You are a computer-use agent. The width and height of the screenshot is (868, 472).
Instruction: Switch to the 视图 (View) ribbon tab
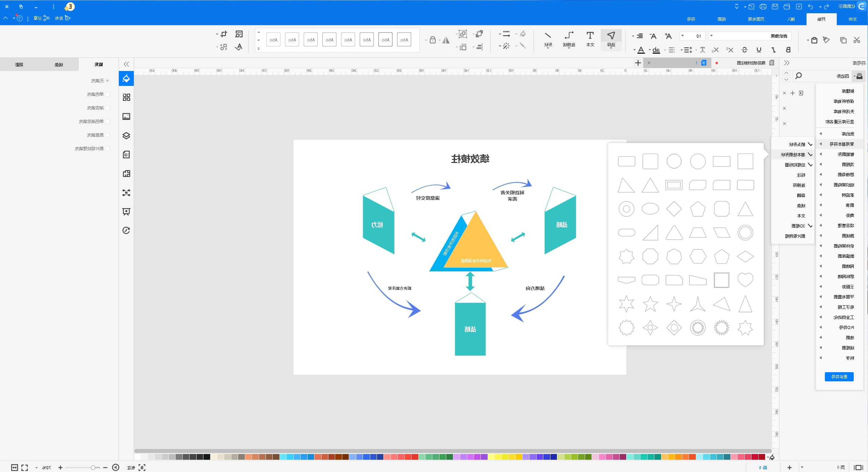722,19
